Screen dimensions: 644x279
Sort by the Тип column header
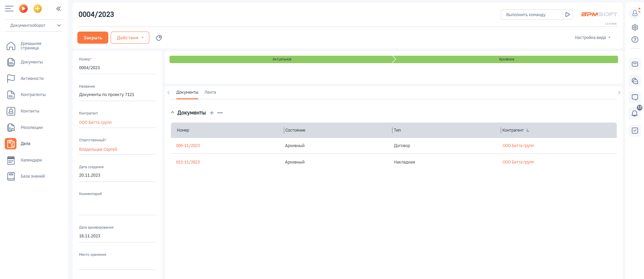[x=397, y=130]
